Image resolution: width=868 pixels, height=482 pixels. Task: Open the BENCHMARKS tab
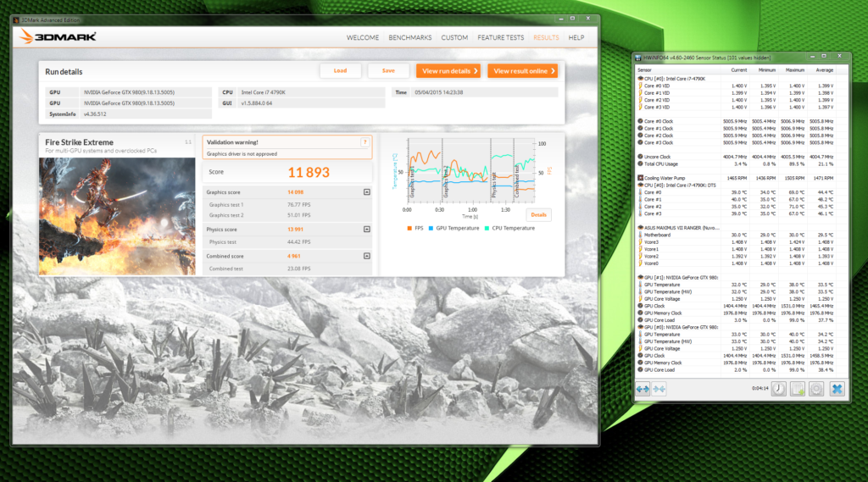pos(409,37)
